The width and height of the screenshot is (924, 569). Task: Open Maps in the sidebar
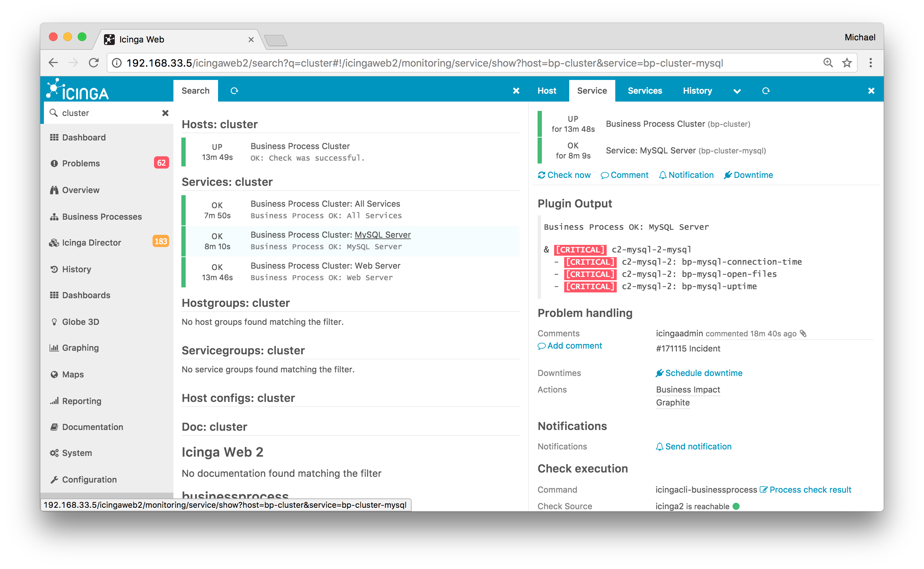pyautogui.click(x=107, y=375)
